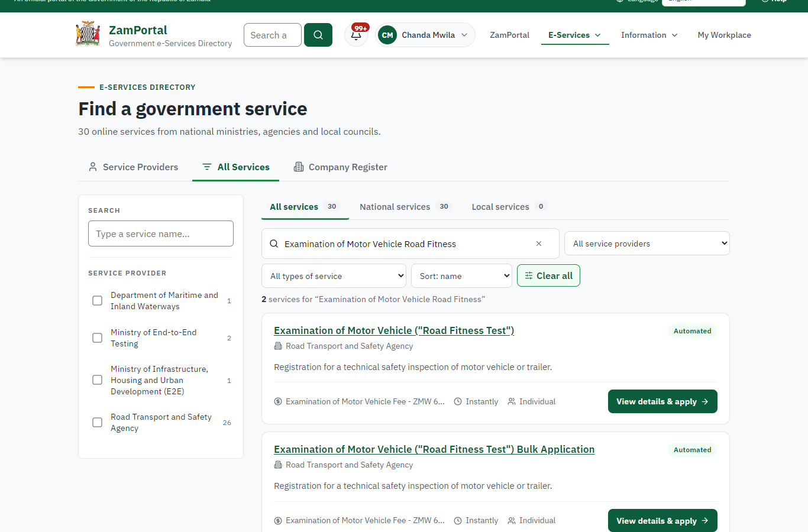Tick Road Transport and Safety Agency checkbox
Screen dimensions: 808x532
coord(98,423)
